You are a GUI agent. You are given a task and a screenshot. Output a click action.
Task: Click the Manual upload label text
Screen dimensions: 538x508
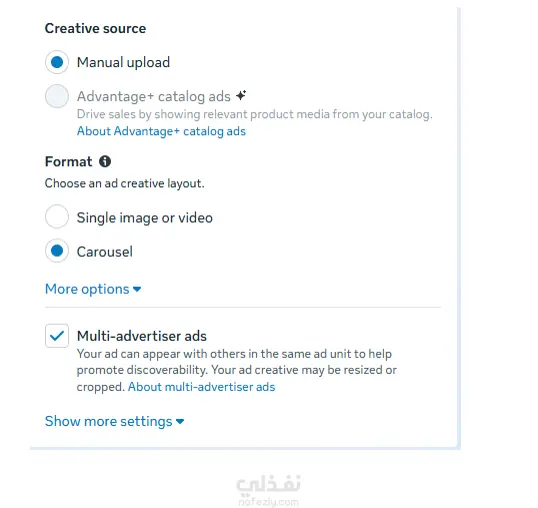point(123,62)
